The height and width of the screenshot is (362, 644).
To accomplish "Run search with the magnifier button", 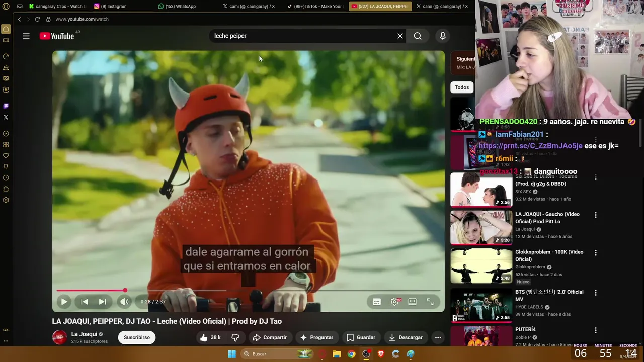I will [418, 36].
